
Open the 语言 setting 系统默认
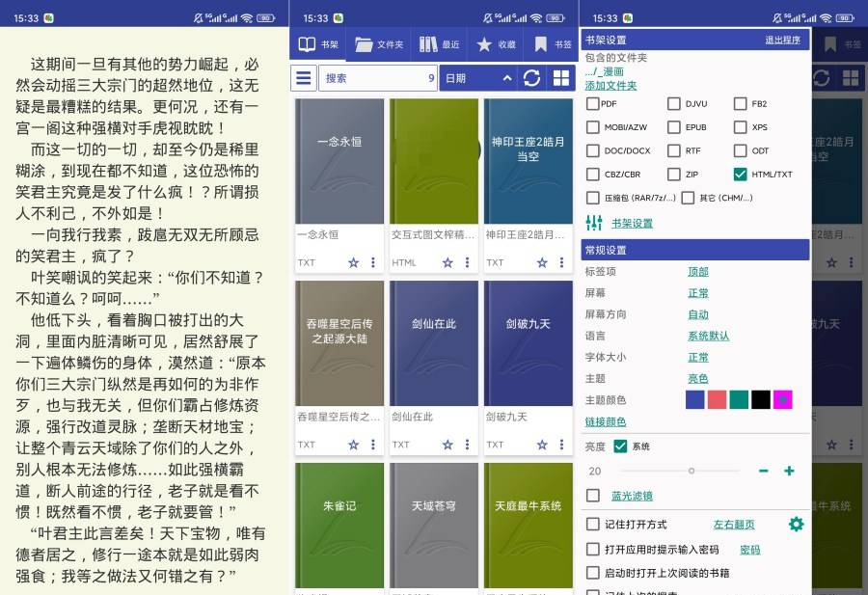point(708,336)
